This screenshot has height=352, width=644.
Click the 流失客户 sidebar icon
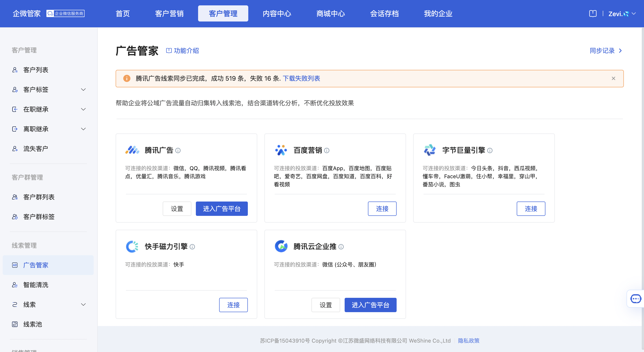pos(15,149)
